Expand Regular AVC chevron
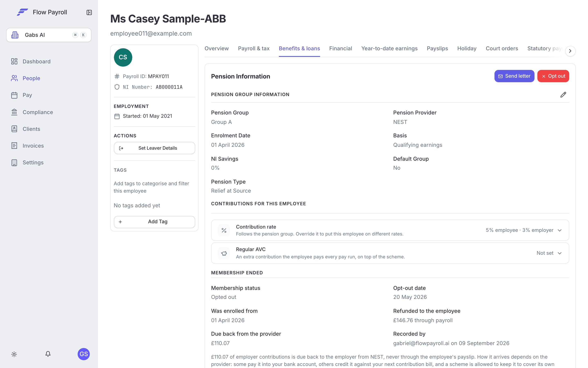Viewport: 588px width, 368px height. click(x=560, y=253)
